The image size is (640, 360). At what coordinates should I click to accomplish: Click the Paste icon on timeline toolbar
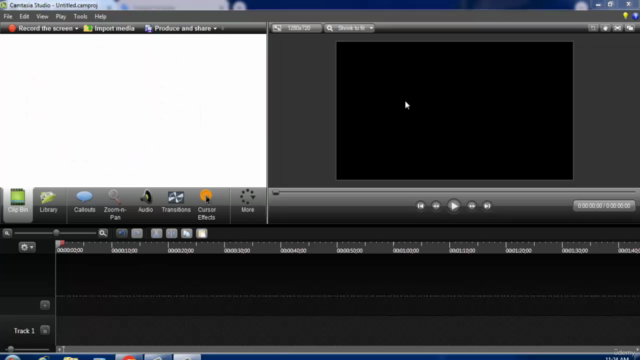pyautogui.click(x=202, y=233)
